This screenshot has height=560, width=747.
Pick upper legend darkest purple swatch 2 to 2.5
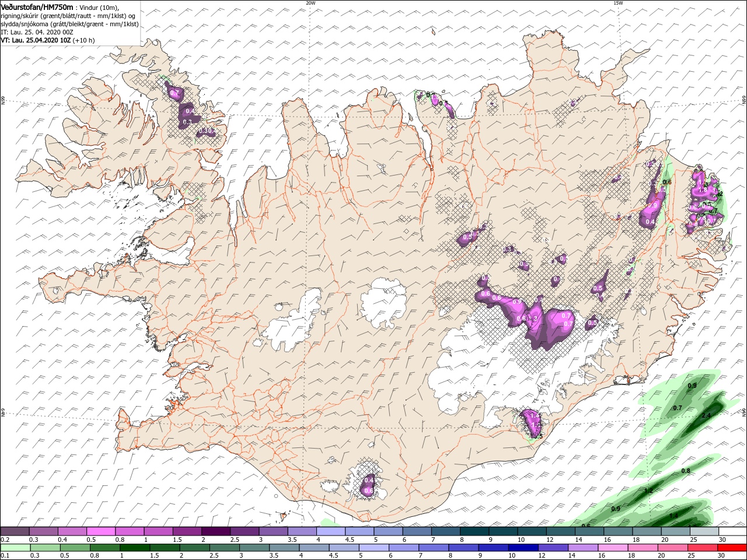click(x=216, y=531)
